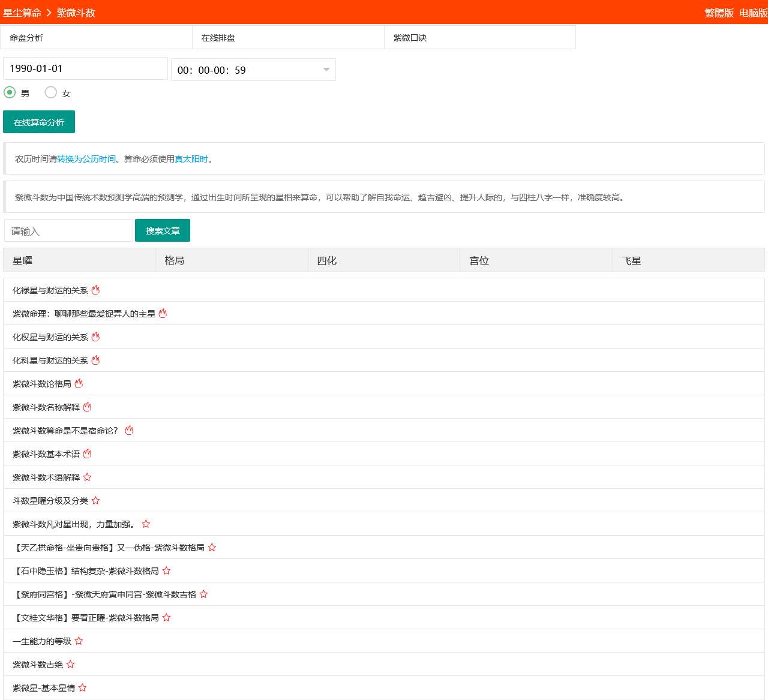Image resolution: width=768 pixels, height=700 pixels.
Task: Select the 男 gender radio button
Action: coord(10,92)
